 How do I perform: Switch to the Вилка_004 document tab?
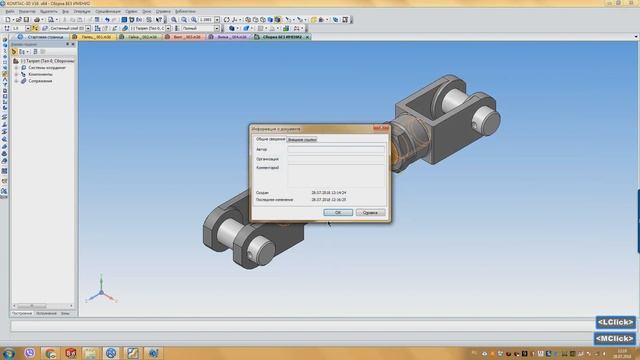229,37
